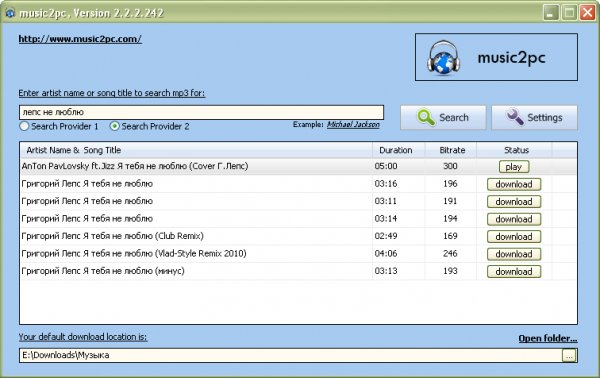600x378 pixels.
Task: Open the http://www.music2pc.com/ link
Action: 80,39
